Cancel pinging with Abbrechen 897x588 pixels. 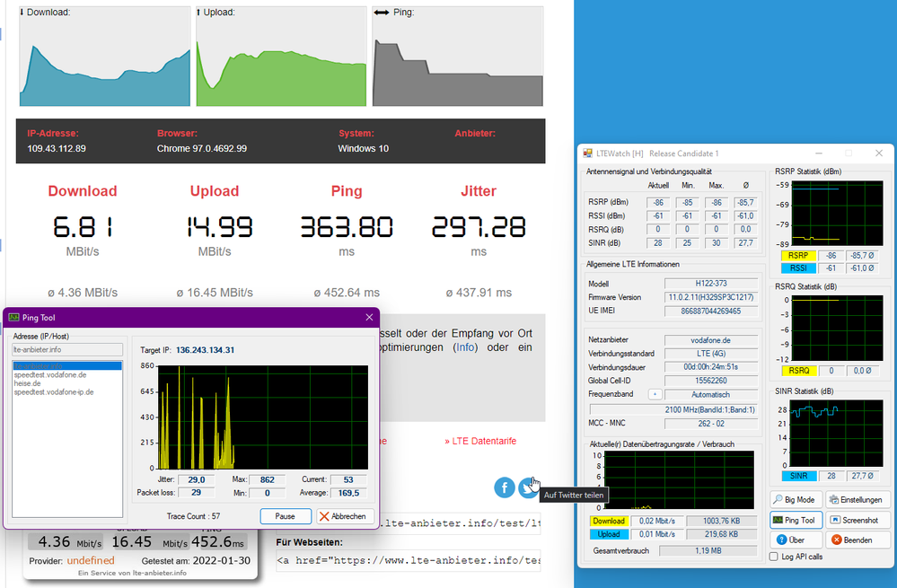345,516
